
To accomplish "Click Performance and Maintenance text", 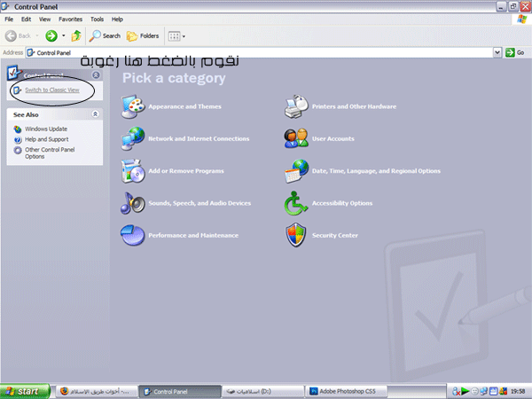I will pos(193,236).
